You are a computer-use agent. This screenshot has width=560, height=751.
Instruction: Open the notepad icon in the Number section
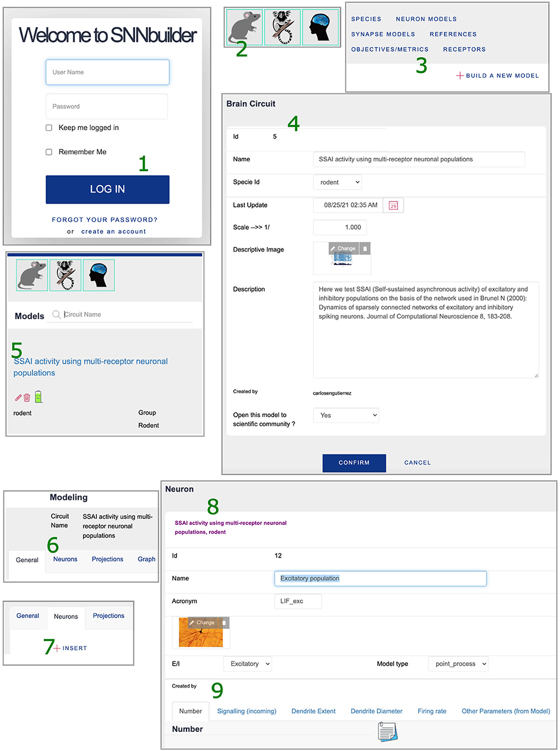pos(387,731)
